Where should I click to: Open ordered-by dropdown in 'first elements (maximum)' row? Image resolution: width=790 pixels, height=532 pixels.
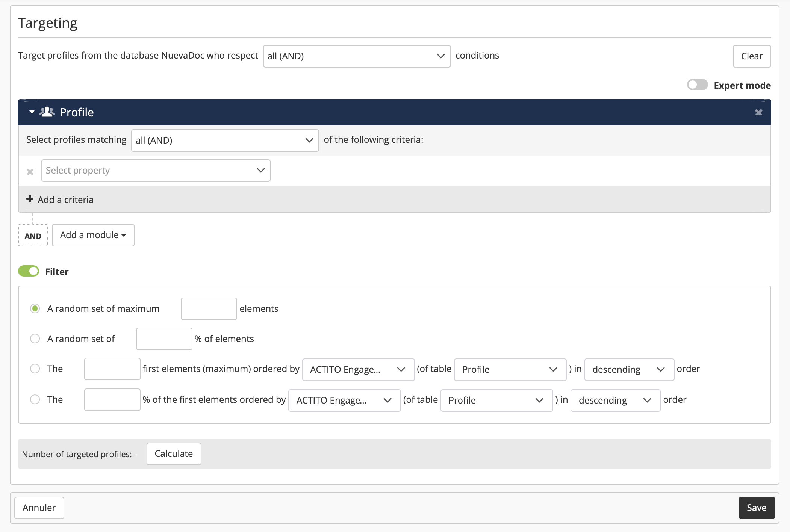[358, 370]
